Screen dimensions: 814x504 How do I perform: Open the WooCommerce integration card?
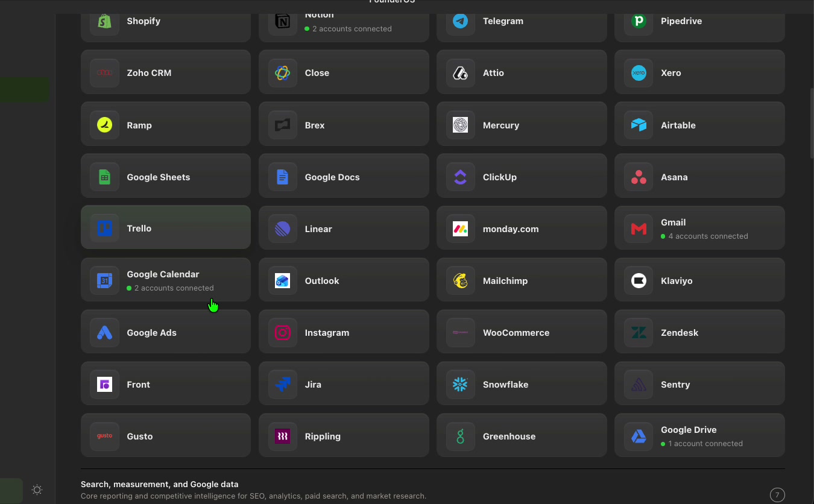coord(522,332)
